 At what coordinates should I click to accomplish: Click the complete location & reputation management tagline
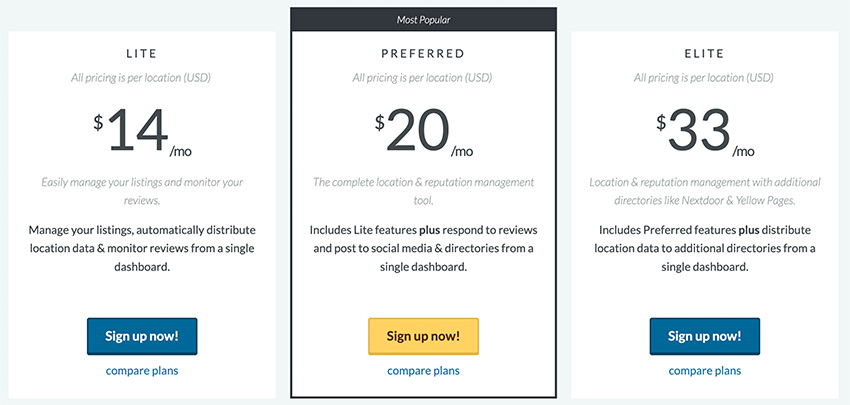pos(423,191)
